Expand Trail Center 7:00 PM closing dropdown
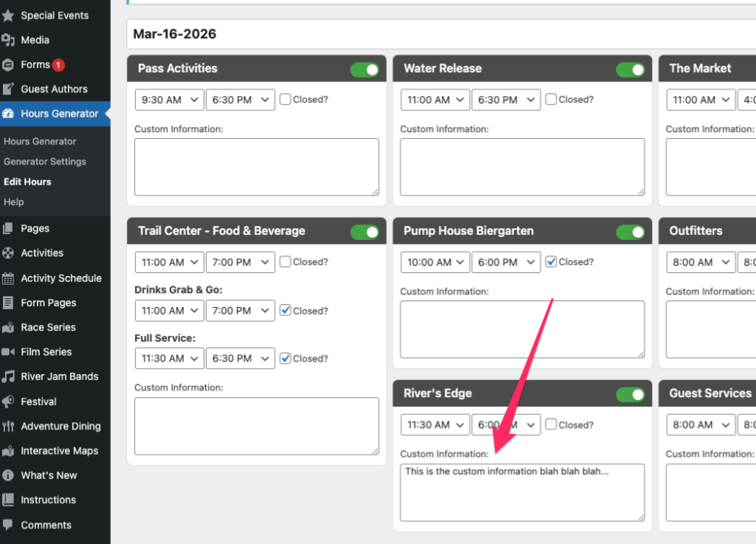This screenshot has height=544, width=756. click(x=240, y=262)
